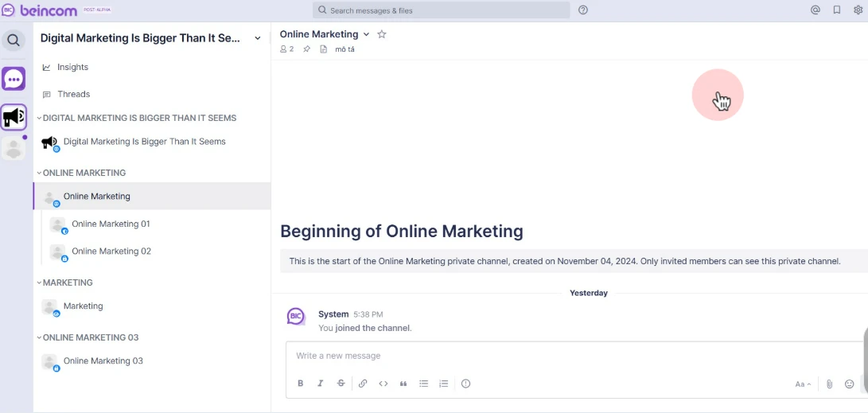The height and width of the screenshot is (413, 868).
Task: Toggle bold formatting
Action: [x=301, y=383]
